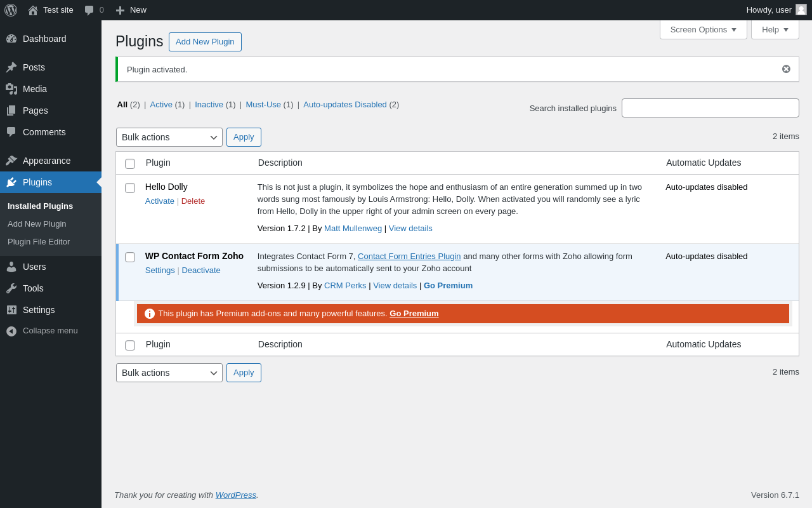Click the Settings sliders icon
Viewport: 812px width, 508px height.
coord(11,310)
